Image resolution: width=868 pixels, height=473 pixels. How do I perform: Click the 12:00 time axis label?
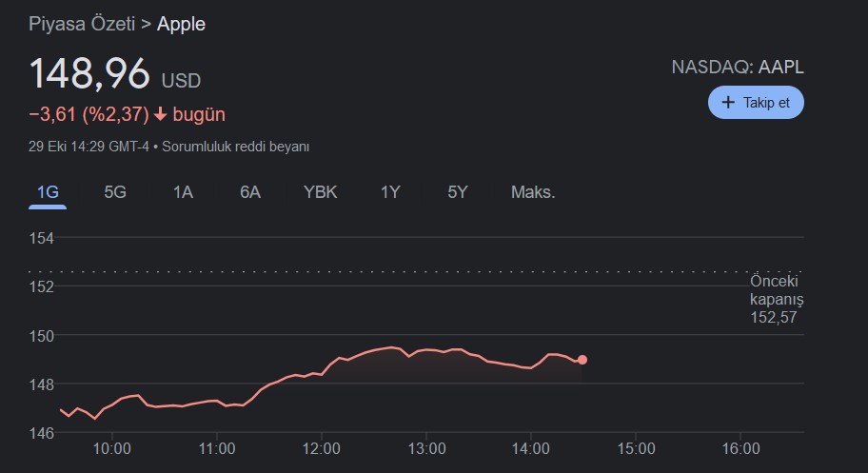click(x=321, y=448)
